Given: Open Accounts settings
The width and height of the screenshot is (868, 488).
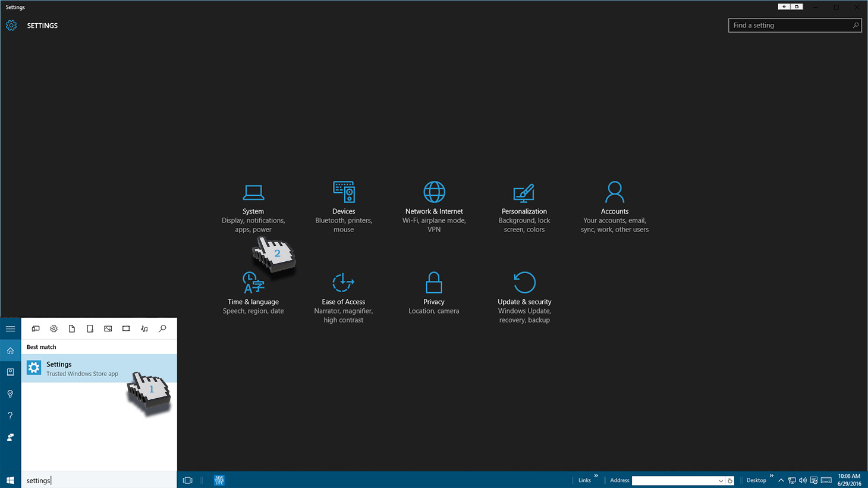Looking at the screenshot, I should 614,207.
